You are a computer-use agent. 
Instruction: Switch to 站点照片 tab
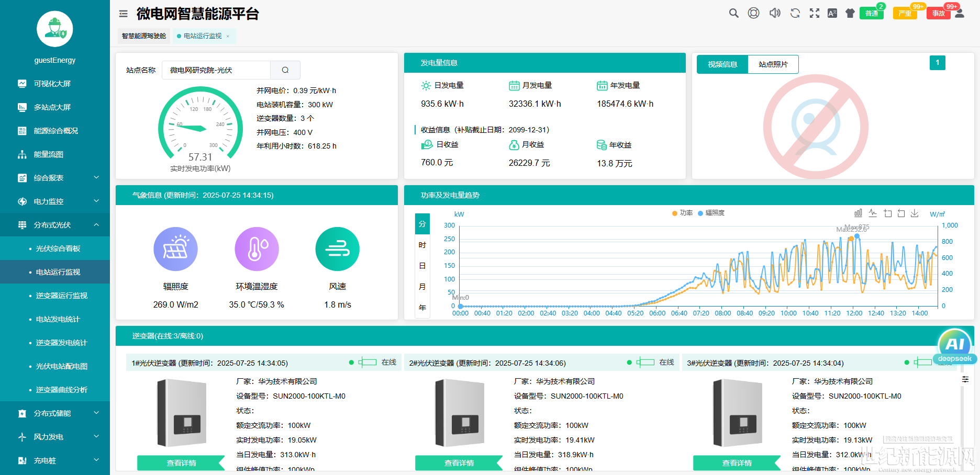pos(773,64)
